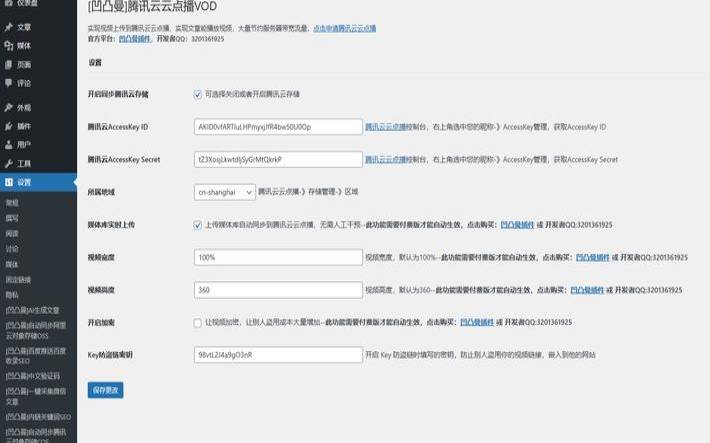Open the cn-shanghai region dropdown
Image resolution: width=710 pixels, height=443 pixels.
[225, 192]
